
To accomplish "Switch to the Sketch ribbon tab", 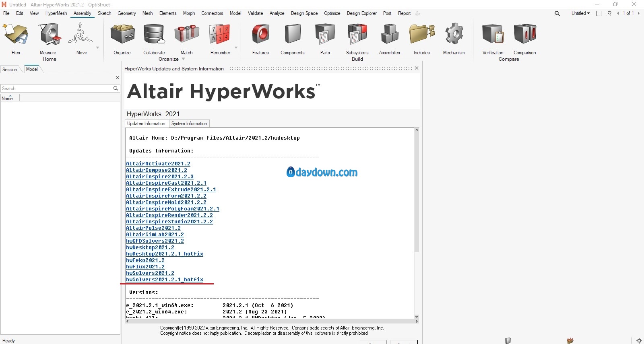I will point(104,13).
